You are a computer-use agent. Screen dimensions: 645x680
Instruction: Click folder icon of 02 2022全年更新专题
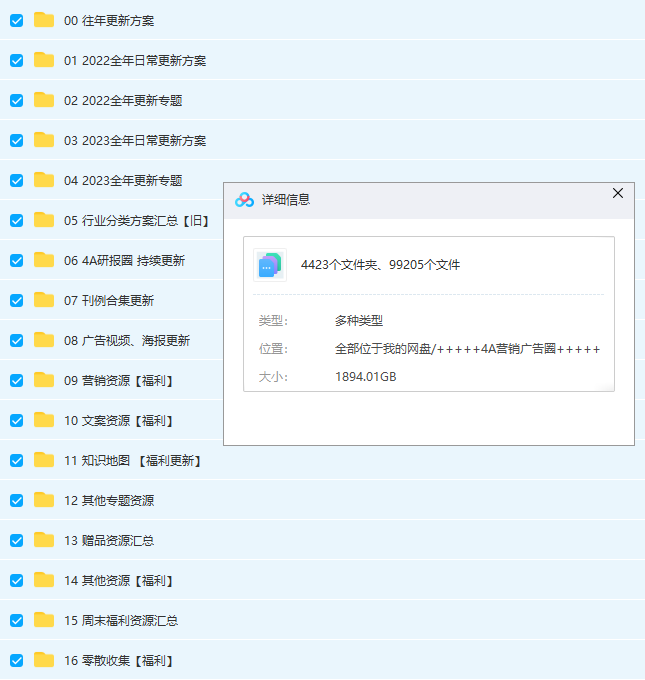pyautogui.click(x=44, y=100)
